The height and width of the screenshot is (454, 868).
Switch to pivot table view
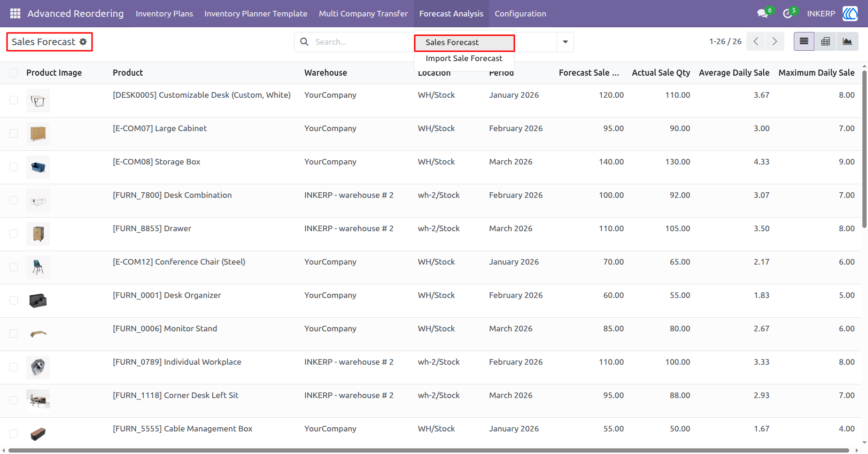coord(825,41)
